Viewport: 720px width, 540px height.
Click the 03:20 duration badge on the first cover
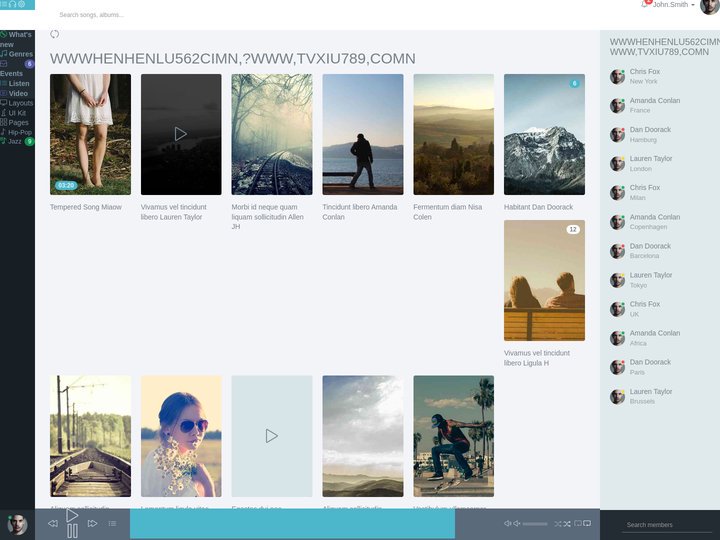pyautogui.click(x=66, y=186)
